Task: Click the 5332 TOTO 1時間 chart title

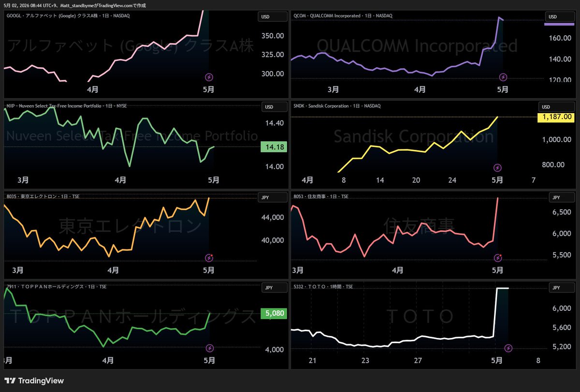Action: click(323, 287)
